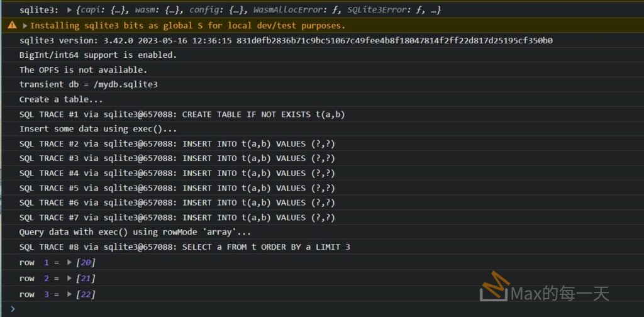Image resolution: width=644 pixels, height=317 pixels.
Task: Expand the row 2 array [21]
Action: tap(70, 278)
